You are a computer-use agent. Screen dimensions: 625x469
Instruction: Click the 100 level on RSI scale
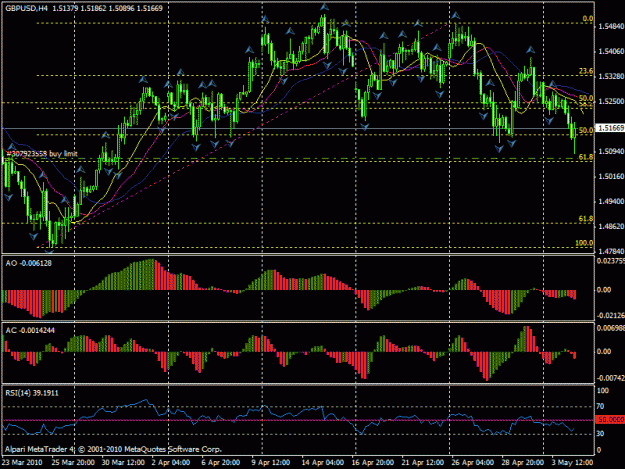click(603, 391)
